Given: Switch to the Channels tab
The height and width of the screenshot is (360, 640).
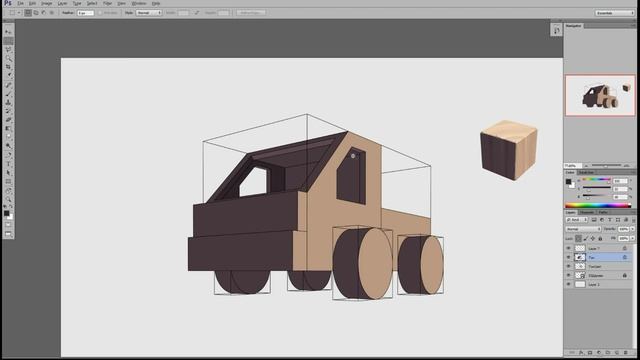Looking at the screenshot, I should coord(587,212).
